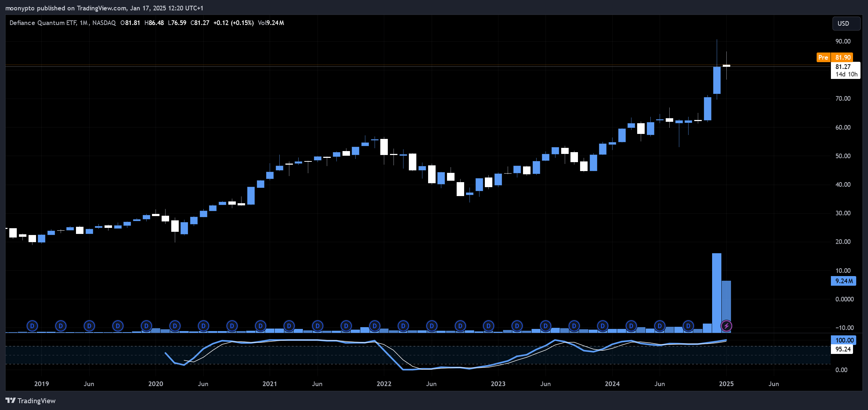Click the orange Pre 81.90 price label
The width and height of the screenshot is (868, 410).
coord(835,57)
